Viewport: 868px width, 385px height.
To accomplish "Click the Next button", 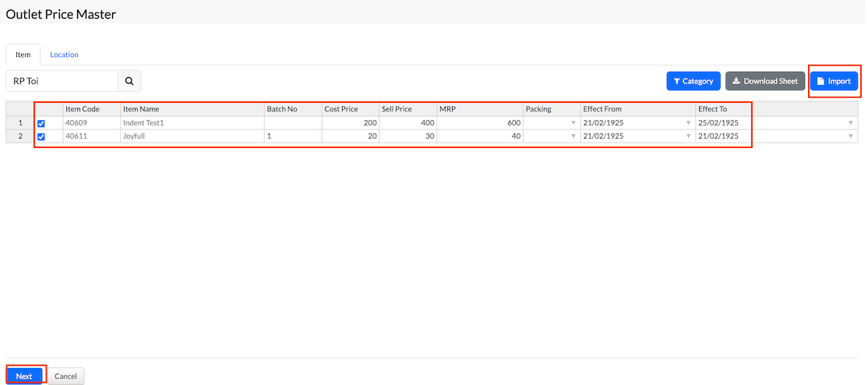I will tap(24, 376).
